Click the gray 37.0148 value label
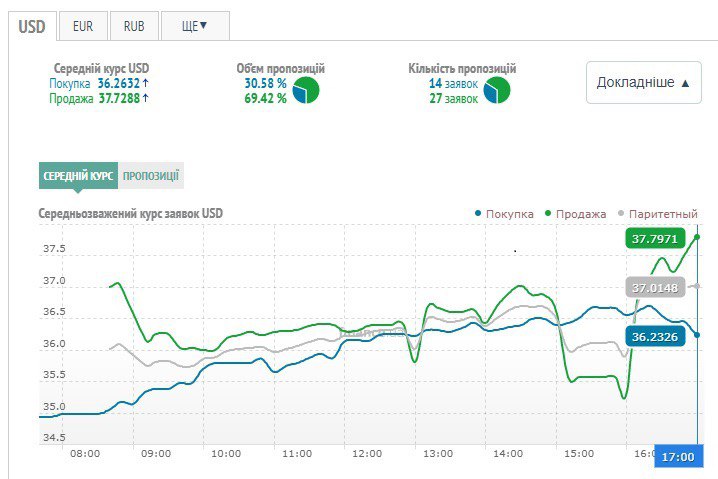Screen dimensions: 718x479 pos(655,288)
